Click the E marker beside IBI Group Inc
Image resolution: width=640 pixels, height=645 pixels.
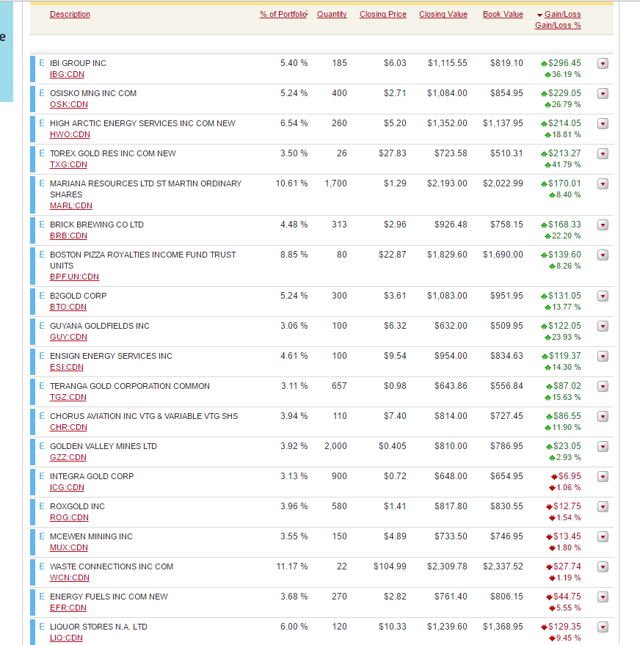(42, 63)
